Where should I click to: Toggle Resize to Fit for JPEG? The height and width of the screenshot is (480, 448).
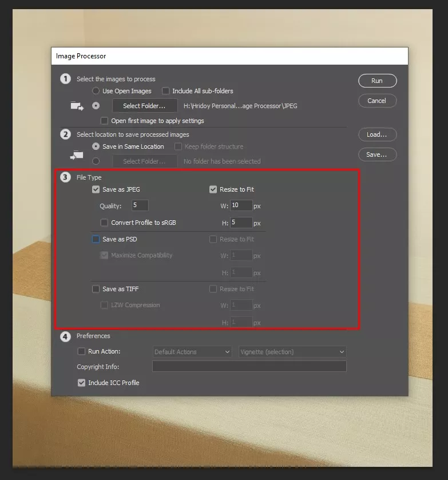(x=213, y=189)
